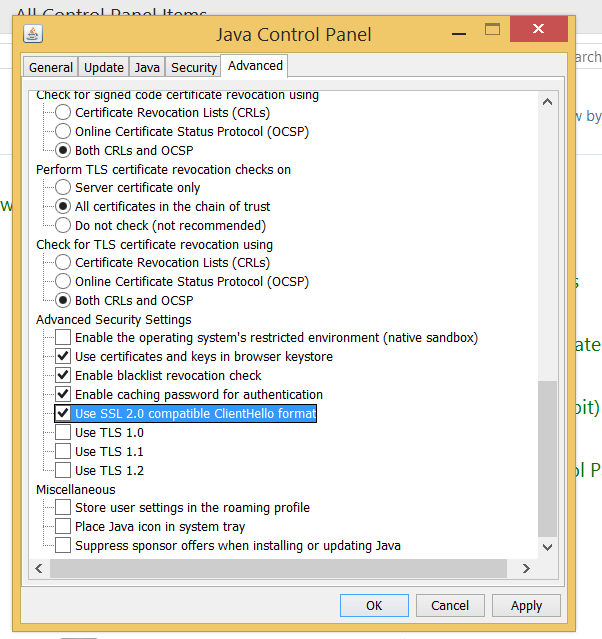This screenshot has height=639, width=602.
Task: Select OCSP under TLS certificate revocation
Action: (63, 281)
